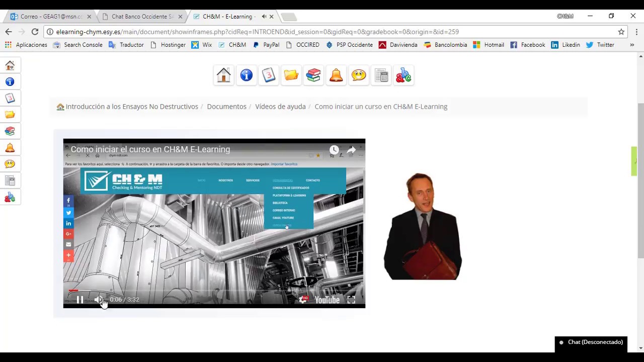
Task: Focus the URL address bar
Action: (x=335, y=32)
